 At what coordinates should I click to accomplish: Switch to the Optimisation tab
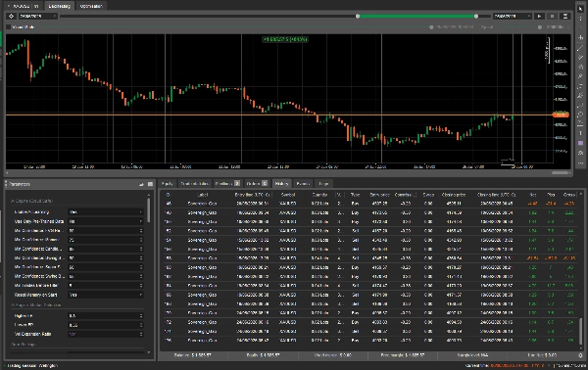coord(91,6)
